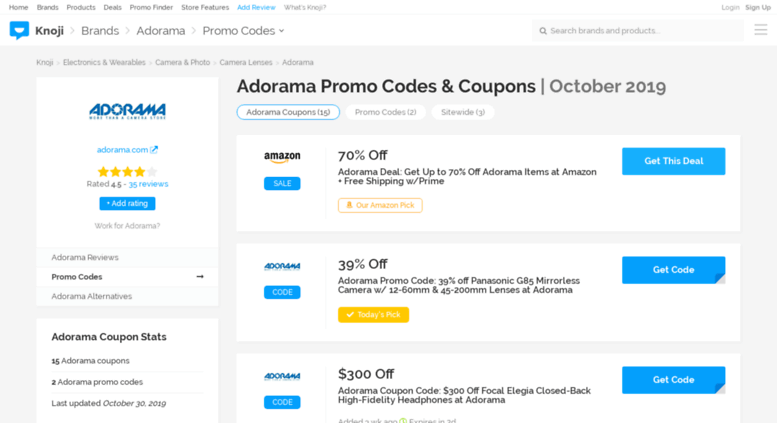Click the external link icon beside adorama.com
Image resolution: width=777 pixels, height=423 pixels.
pyautogui.click(x=154, y=150)
